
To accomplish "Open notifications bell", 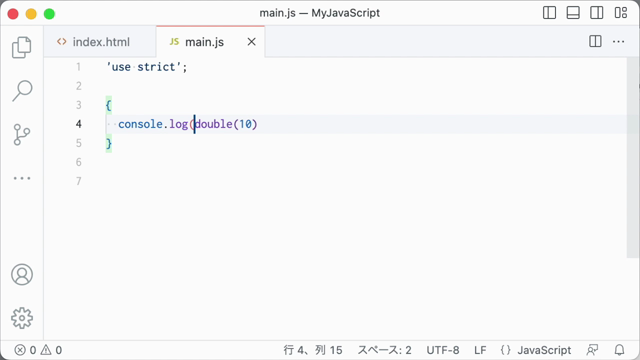I will click(619, 350).
